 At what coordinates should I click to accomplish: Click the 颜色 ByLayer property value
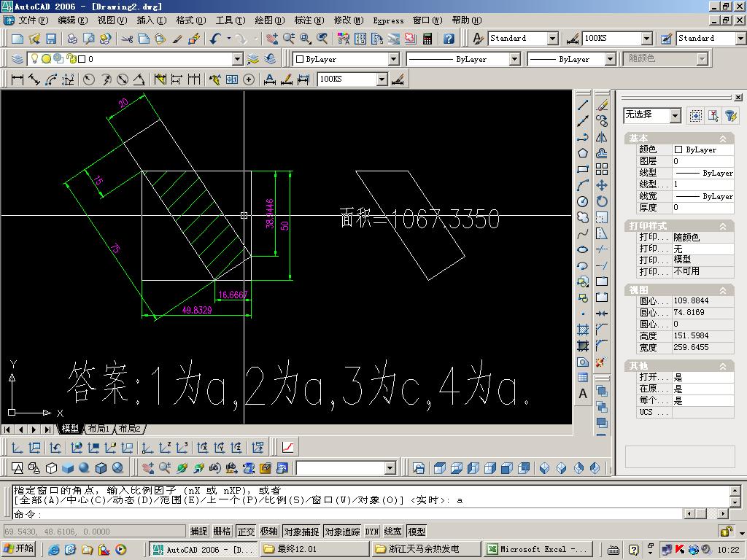[703, 149]
